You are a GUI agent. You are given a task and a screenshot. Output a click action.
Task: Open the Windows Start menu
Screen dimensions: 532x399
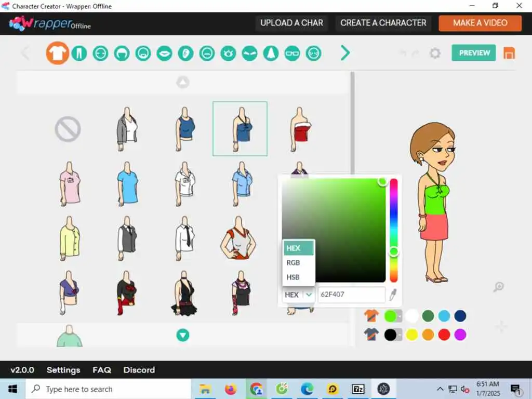[12, 389]
